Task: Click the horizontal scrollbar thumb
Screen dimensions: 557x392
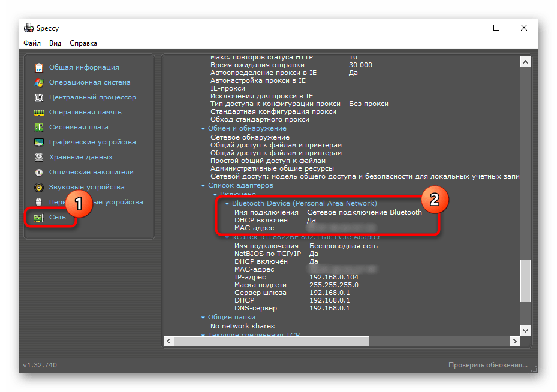Action: (x=271, y=341)
